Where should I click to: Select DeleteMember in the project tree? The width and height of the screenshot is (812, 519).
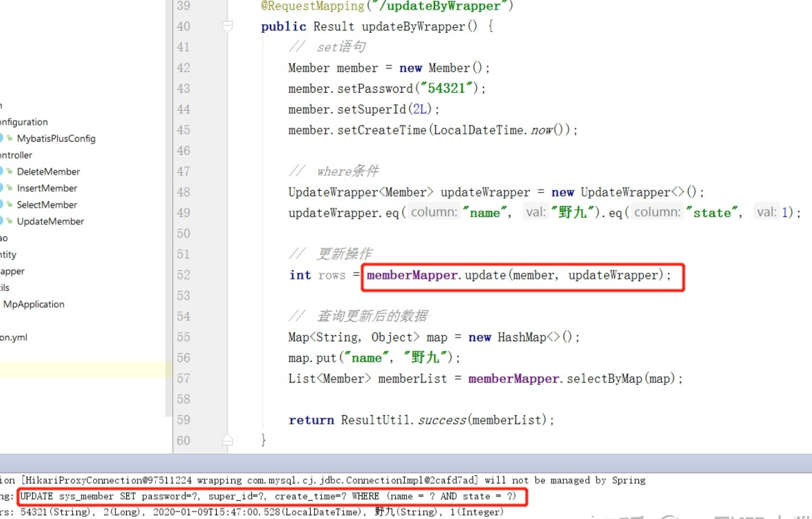48,172
